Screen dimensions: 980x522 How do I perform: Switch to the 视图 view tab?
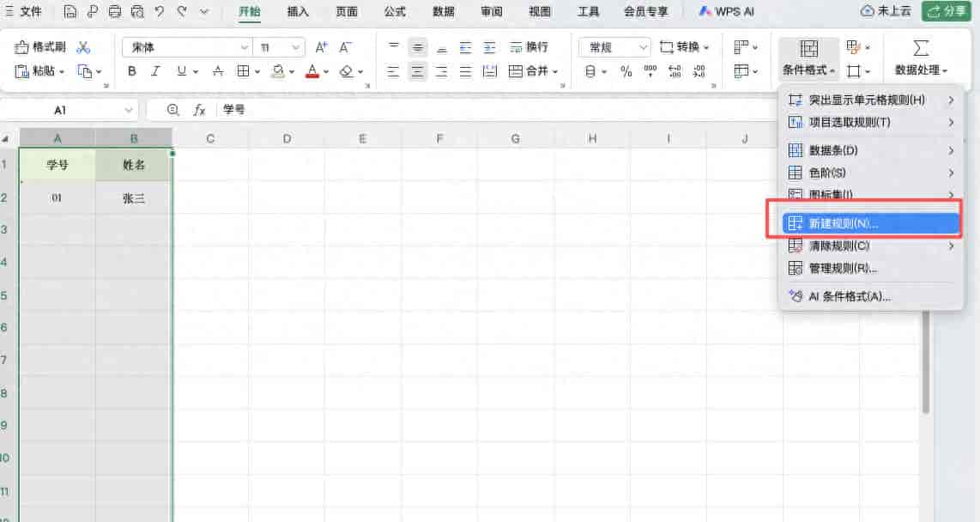(540, 11)
